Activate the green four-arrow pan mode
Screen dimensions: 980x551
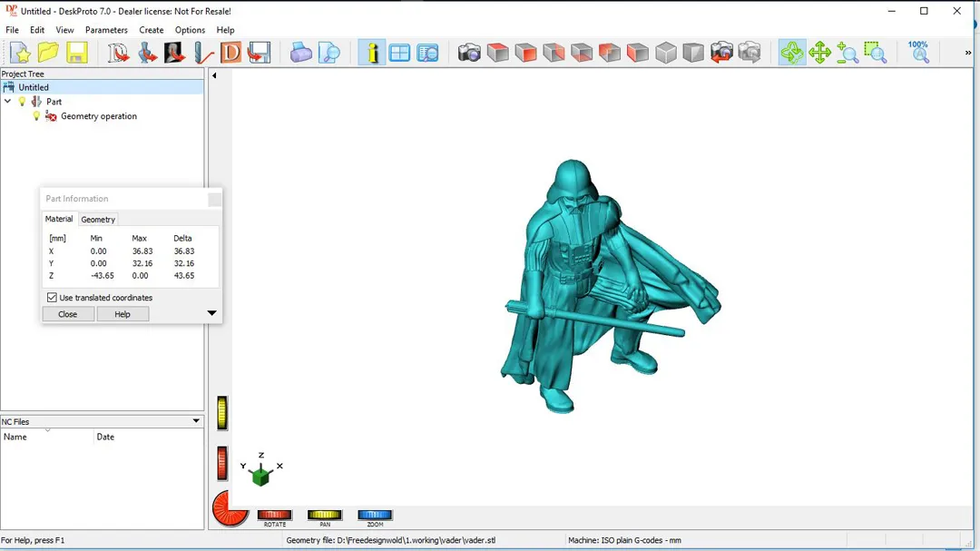819,53
